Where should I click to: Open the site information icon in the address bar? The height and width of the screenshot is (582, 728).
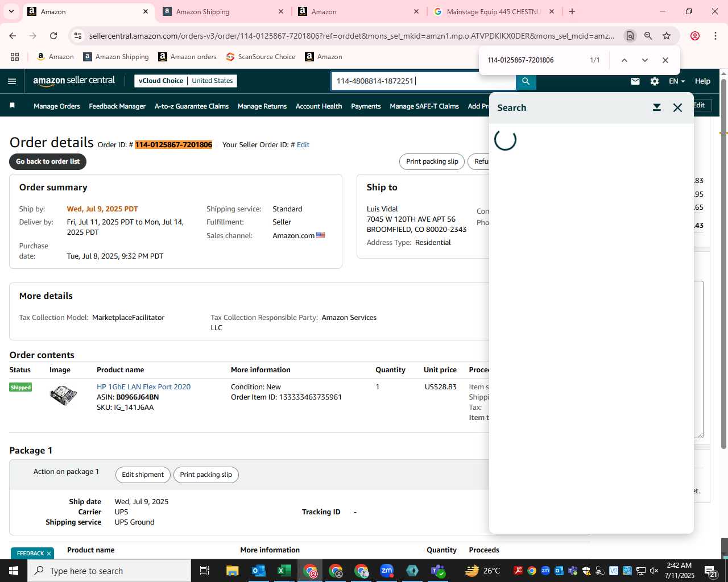click(78, 36)
